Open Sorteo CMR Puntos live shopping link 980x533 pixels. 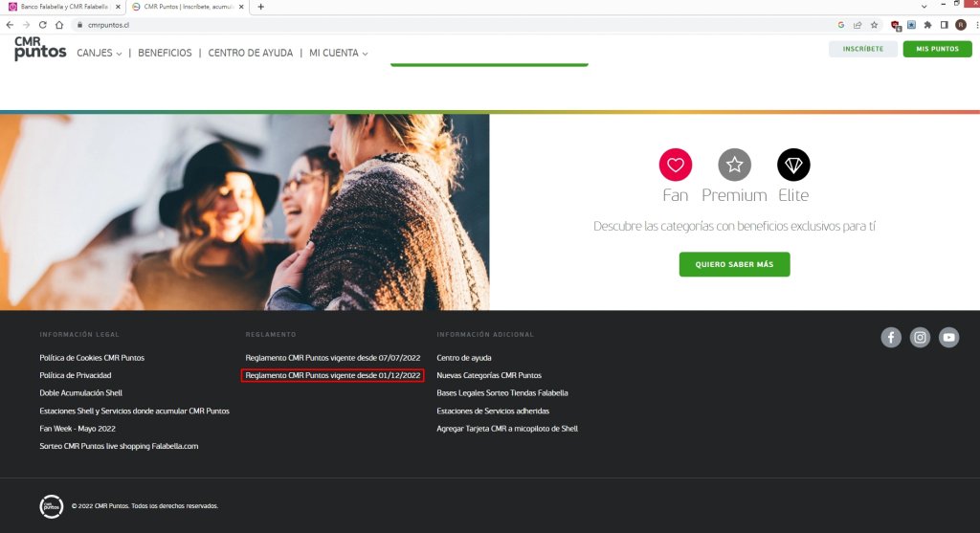(119, 446)
